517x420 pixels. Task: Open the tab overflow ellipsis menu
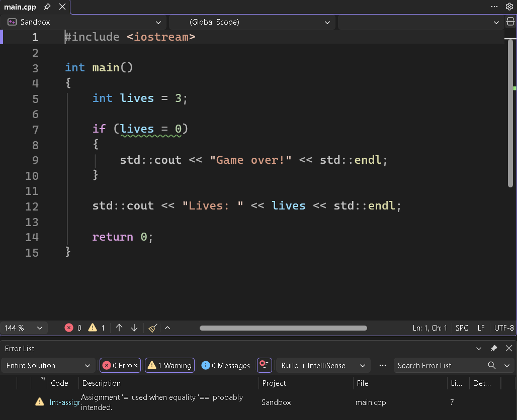click(x=494, y=7)
